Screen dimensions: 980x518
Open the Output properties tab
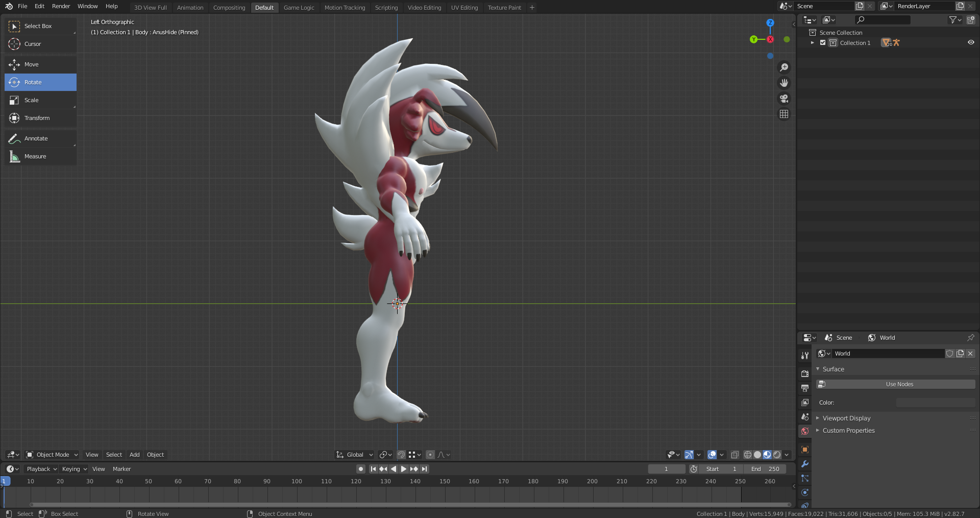tap(805, 388)
